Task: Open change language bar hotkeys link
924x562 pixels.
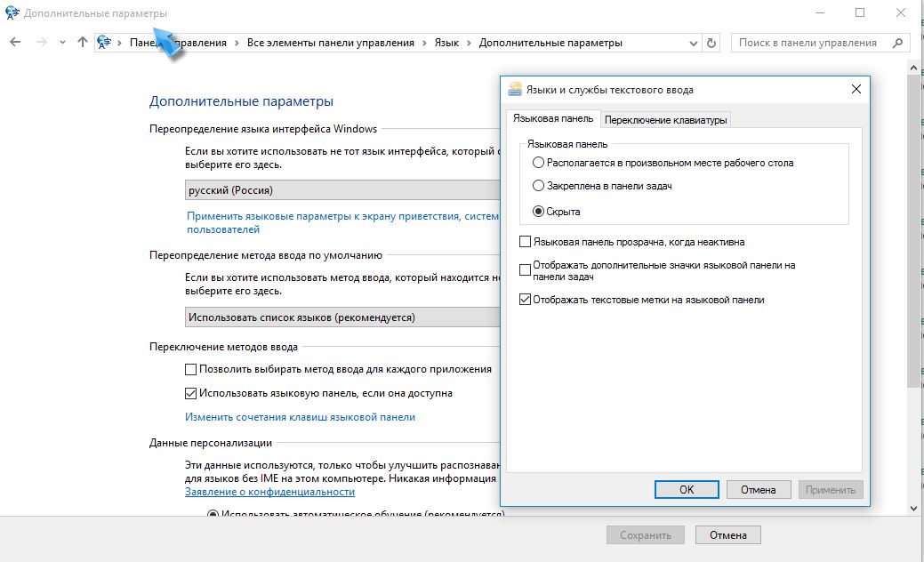Action: tap(300, 417)
